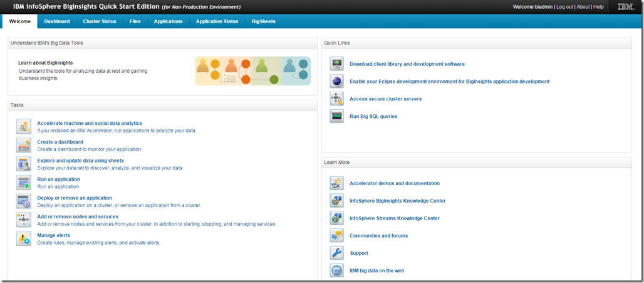Switch to Application Status tab
Viewport: 644px width, 283px height.
point(217,21)
